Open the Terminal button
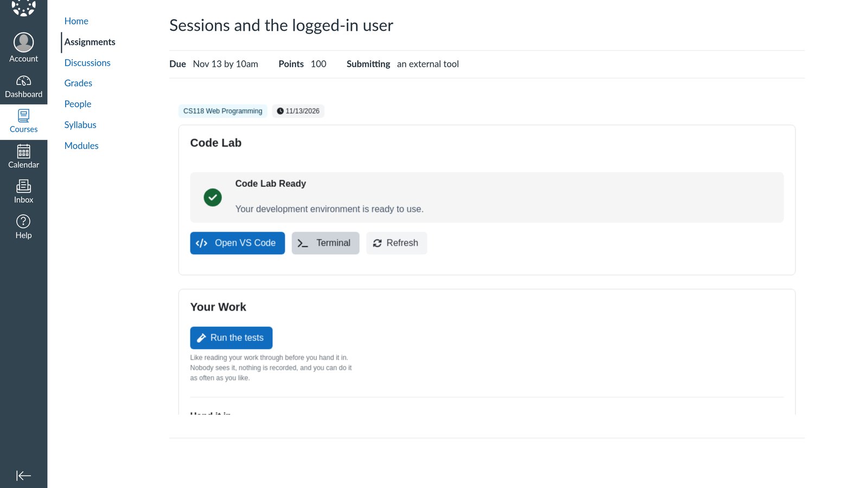This screenshot has height=488, width=868. click(x=325, y=243)
